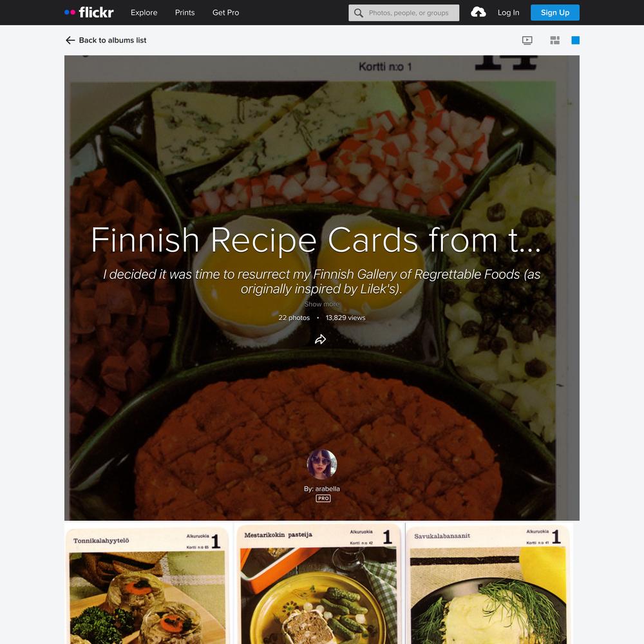Click the Sign Up button

555,13
